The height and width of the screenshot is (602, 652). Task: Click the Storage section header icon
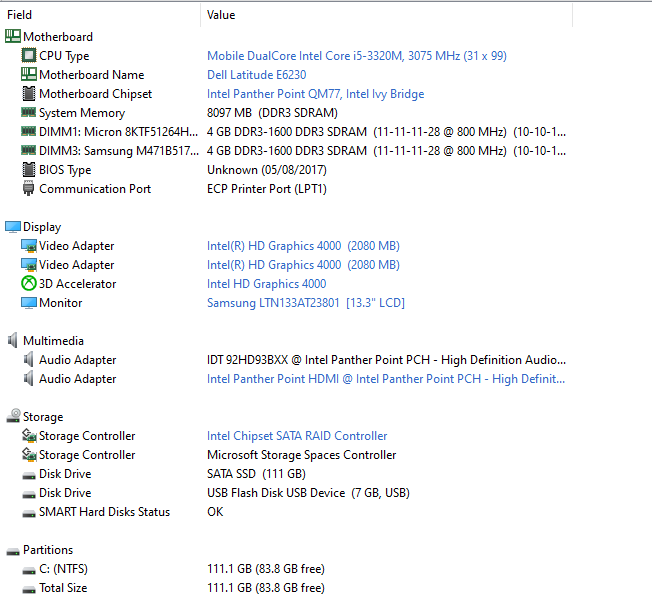point(13,416)
